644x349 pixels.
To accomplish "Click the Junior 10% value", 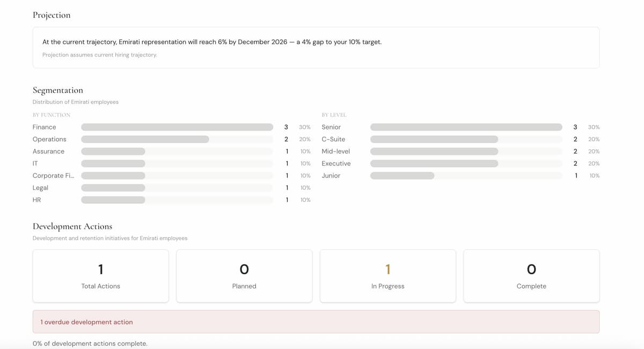I will tap(595, 176).
